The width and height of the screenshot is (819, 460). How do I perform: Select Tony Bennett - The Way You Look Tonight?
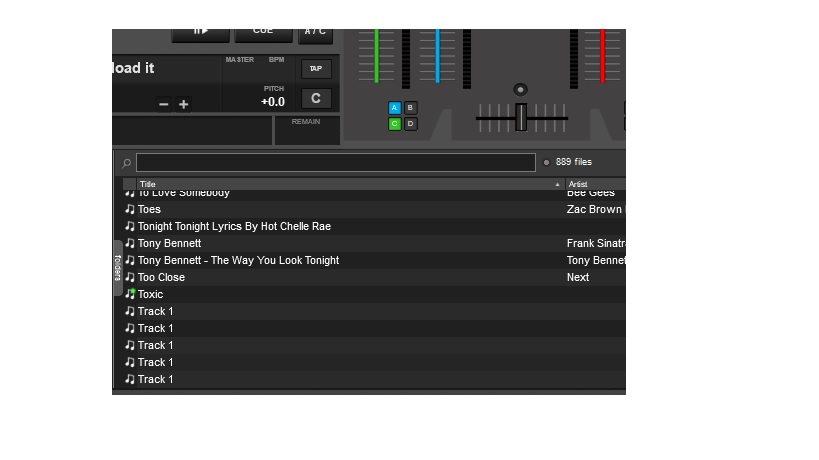[238, 261]
